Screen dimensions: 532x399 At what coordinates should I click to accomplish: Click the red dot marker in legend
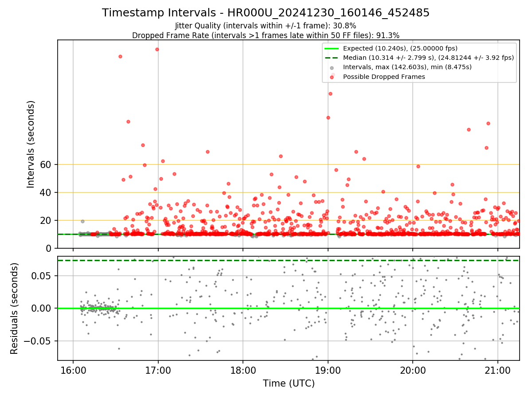[332, 77]
